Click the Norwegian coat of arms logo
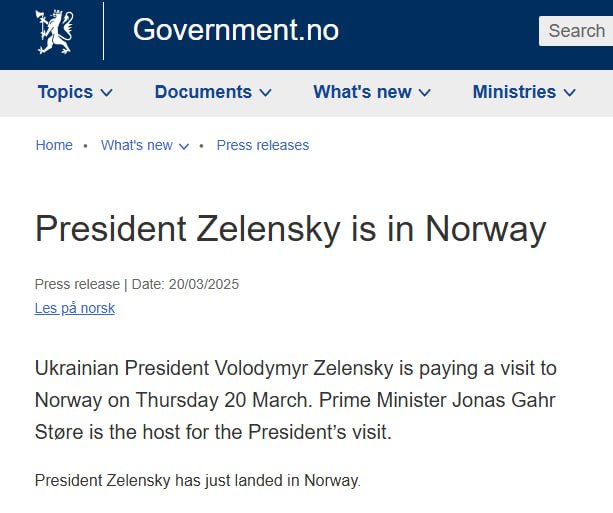 pos(54,31)
